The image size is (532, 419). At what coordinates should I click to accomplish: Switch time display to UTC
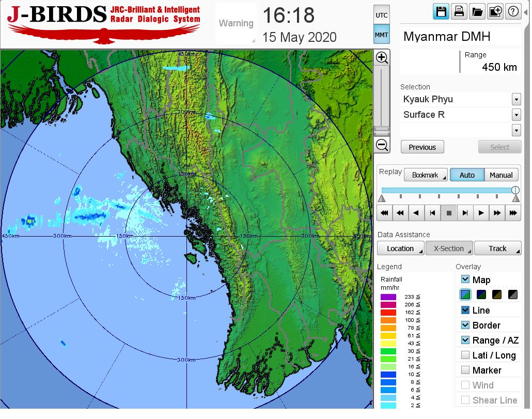coord(381,15)
